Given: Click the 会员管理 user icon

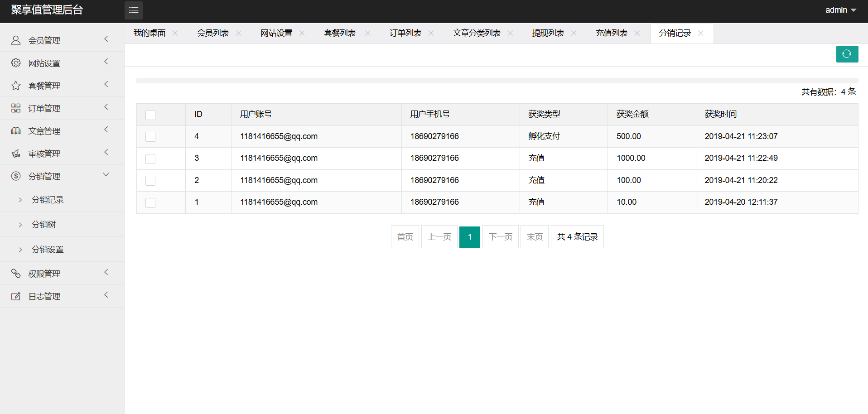Looking at the screenshot, I should 16,40.
